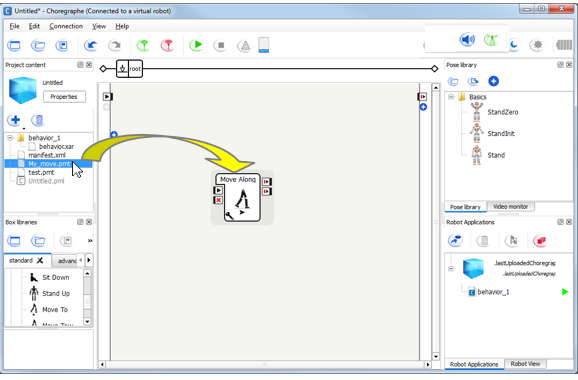Click the wrench icon on Move Along box
Viewport: 578px width, 380px height.
pyautogui.click(x=229, y=216)
